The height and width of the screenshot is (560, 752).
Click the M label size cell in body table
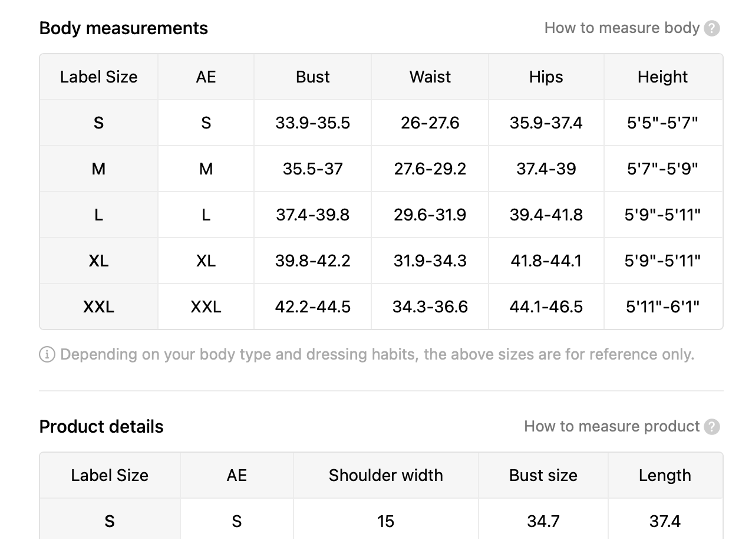tap(99, 169)
